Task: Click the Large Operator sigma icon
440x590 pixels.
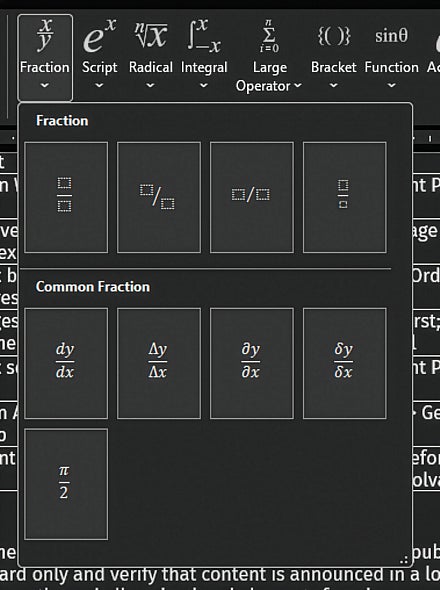Action: tap(269, 36)
